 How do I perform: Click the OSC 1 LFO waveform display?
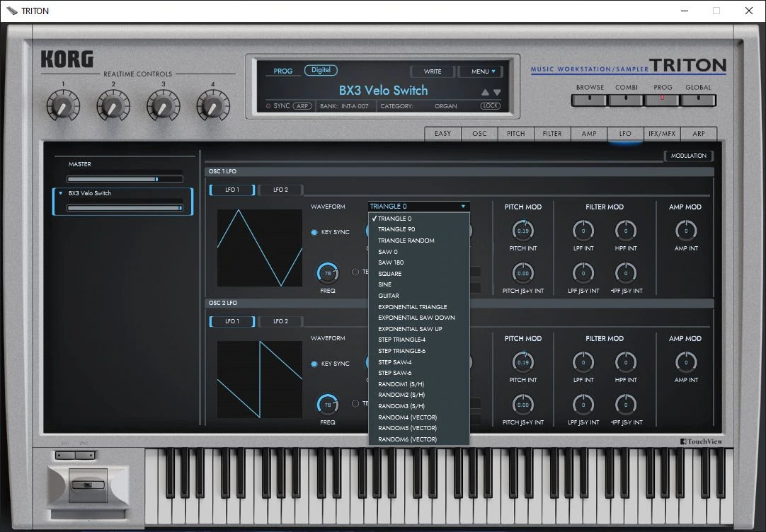(x=259, y=248)
